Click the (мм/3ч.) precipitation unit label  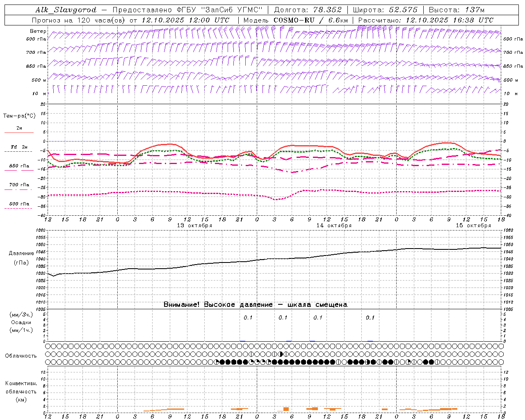click(21, 315)
